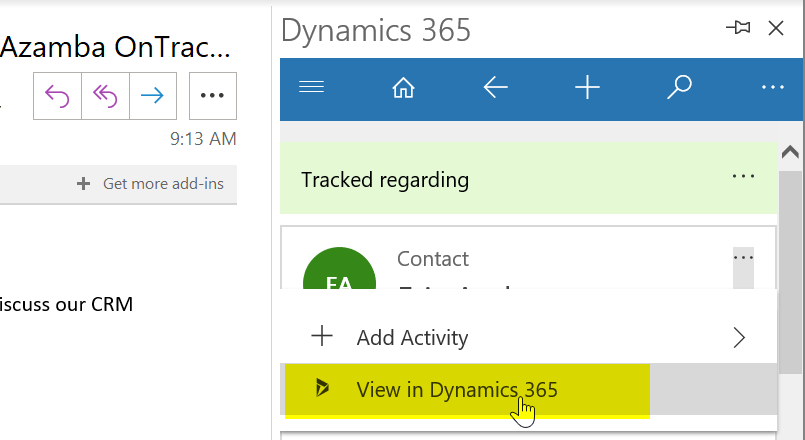Open the Dynamics 365 hamburger menu
This screenshot has width=805, height=440.
(x=312, y=87)
